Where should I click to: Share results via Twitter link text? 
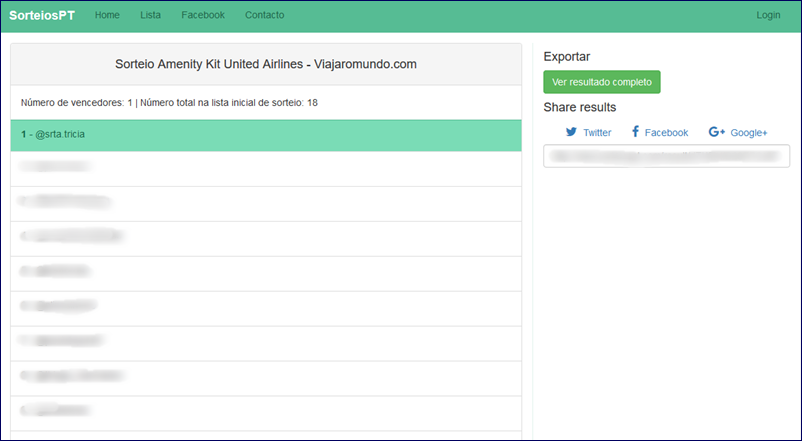tap(597, 133)
